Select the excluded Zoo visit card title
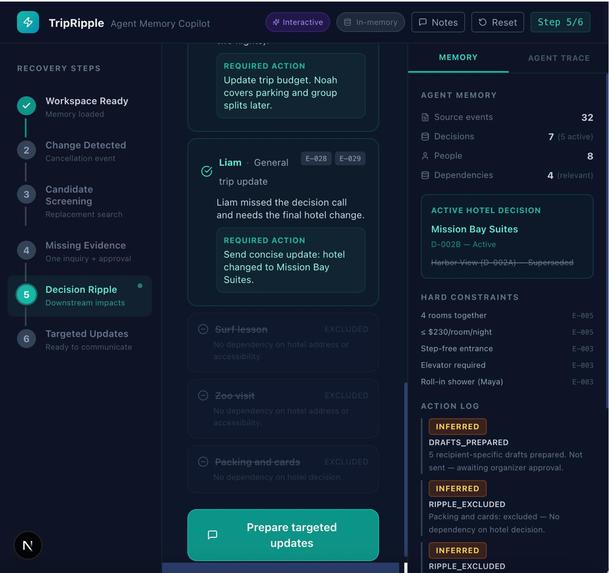609x573 pixels. pyautogui.click(x=235, y=396)
